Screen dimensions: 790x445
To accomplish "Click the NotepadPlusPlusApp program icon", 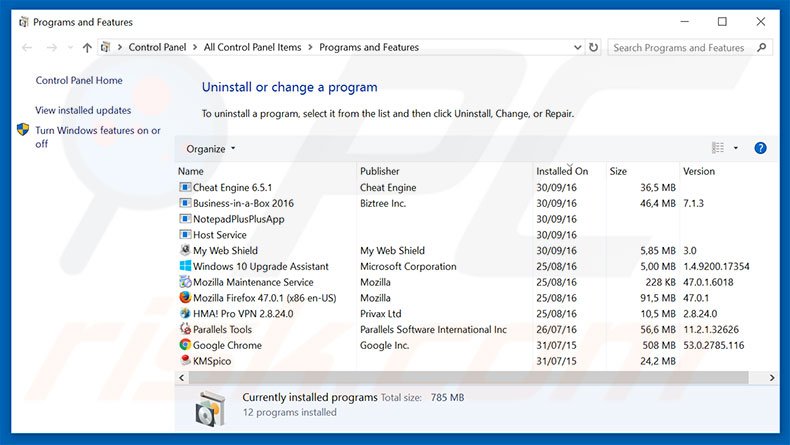I will click(x=185, y=219).
